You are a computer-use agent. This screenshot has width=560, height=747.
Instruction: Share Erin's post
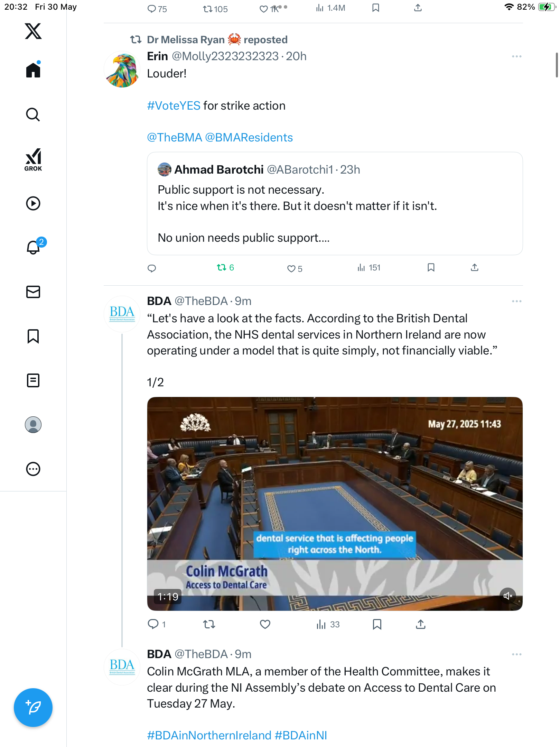pos(475,267)
